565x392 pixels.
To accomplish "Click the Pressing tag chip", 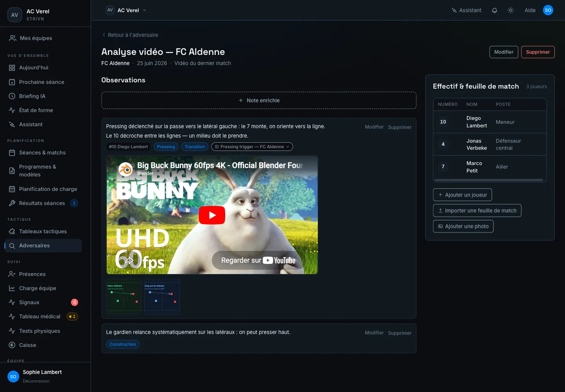I will [166, 147].
